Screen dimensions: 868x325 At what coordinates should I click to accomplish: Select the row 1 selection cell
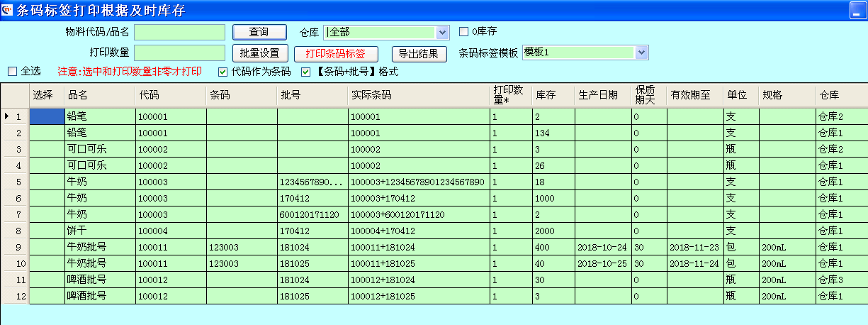click(46, 116)
